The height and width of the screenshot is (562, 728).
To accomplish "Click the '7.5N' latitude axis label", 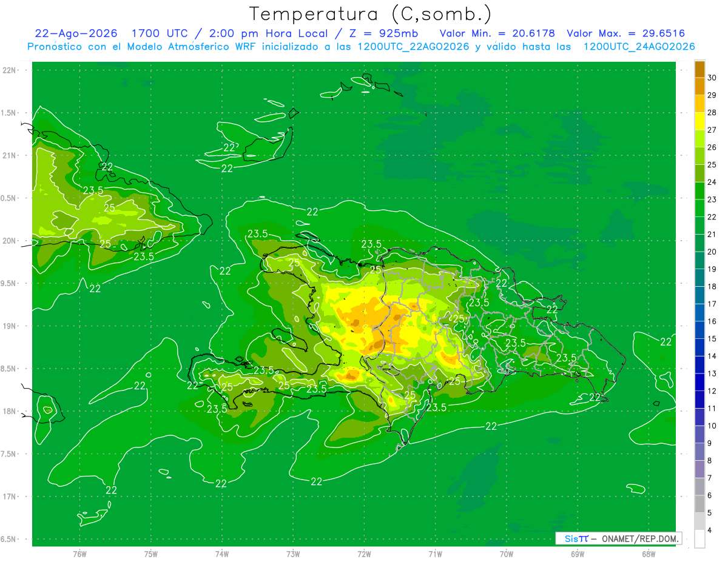I will pos(8,454).
